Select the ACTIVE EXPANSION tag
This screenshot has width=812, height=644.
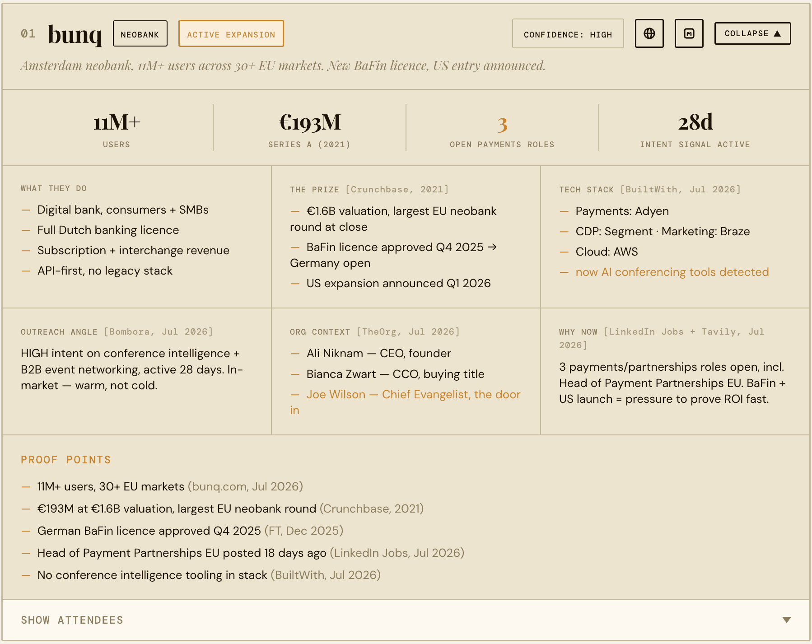[231, 33]
